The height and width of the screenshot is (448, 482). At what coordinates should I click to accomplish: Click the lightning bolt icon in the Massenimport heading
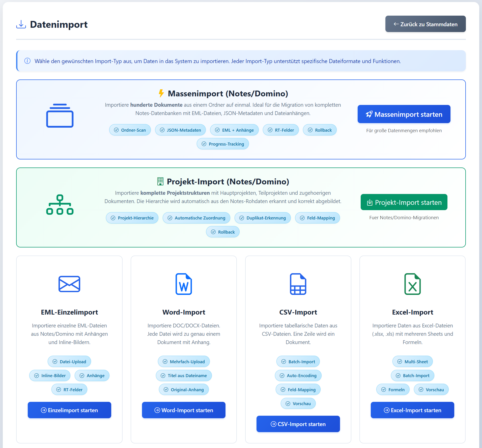[161, 93]
